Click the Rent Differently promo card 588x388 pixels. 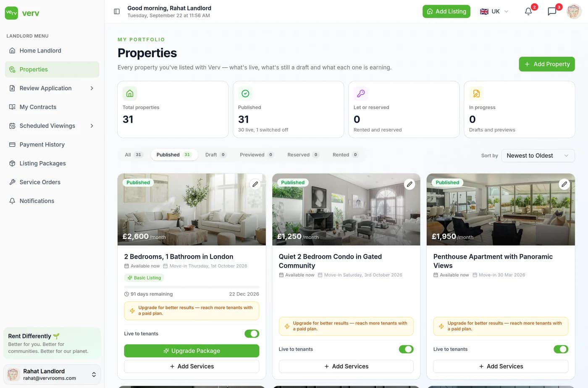[x=52, y=343]
